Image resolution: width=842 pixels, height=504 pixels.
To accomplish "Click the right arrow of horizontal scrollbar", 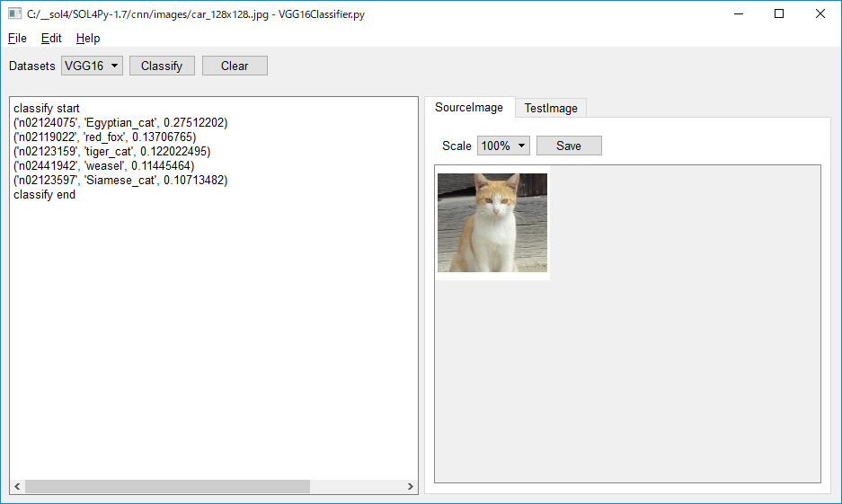I will pos(411,486).
